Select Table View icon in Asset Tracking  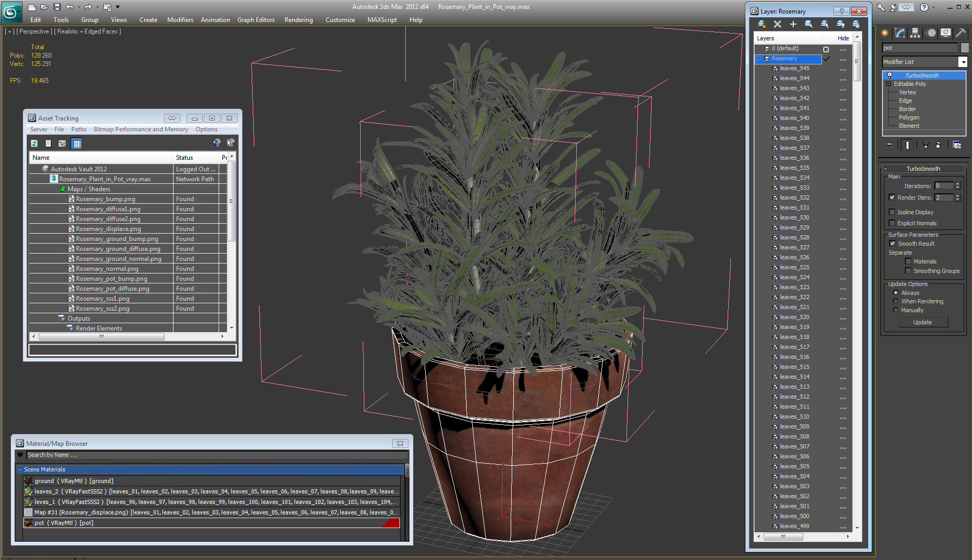[77, 144]
